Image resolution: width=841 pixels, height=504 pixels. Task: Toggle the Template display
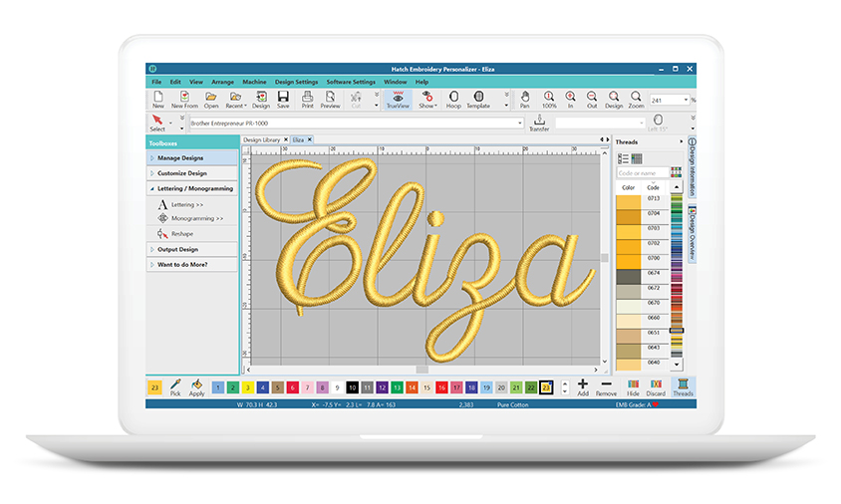click(478, 100)
